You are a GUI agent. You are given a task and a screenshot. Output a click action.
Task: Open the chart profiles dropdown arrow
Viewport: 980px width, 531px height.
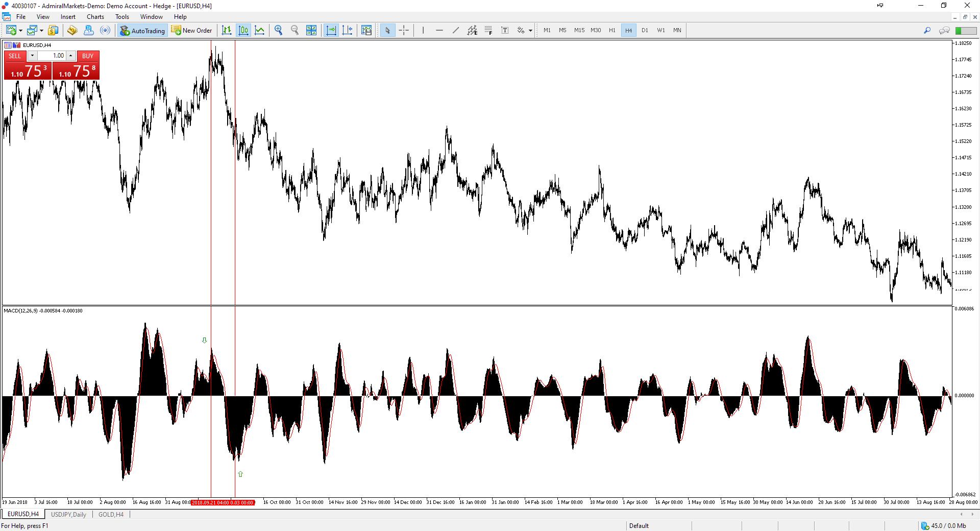click(x=41, y=31)
